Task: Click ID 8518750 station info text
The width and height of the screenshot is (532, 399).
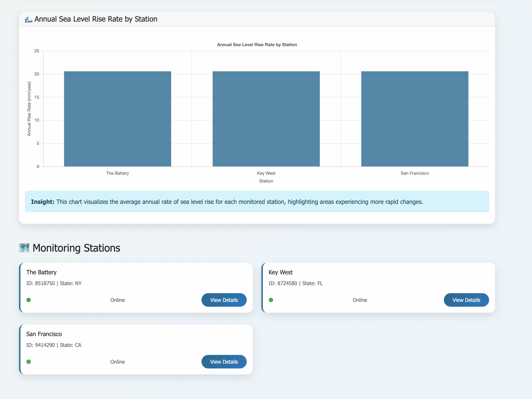Action: [x=54, y=283]
